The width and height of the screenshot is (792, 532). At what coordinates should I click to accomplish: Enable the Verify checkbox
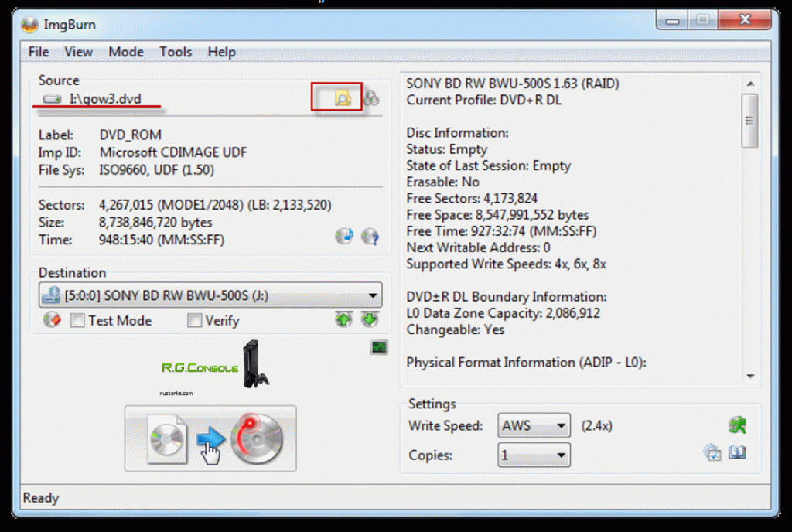194,320
